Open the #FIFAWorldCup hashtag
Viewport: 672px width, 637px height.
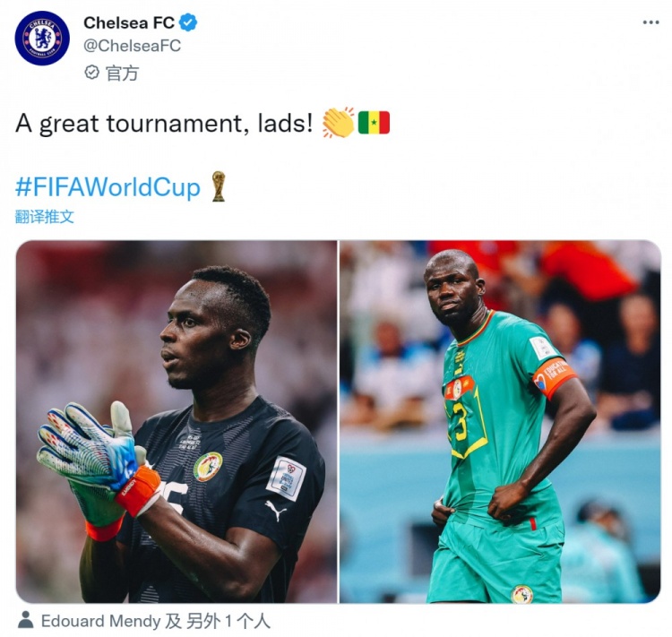(x=108, y=187)
